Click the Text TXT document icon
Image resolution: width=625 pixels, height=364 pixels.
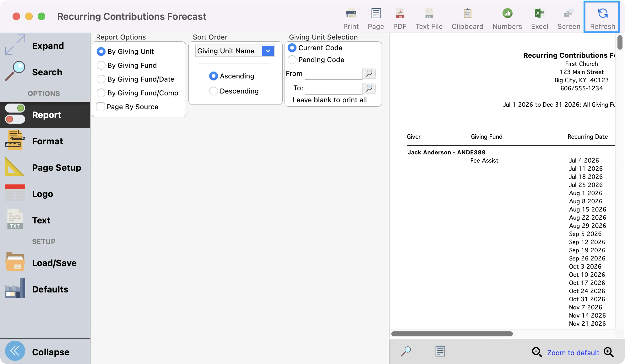pyautogui.click(x=15, y=219)
